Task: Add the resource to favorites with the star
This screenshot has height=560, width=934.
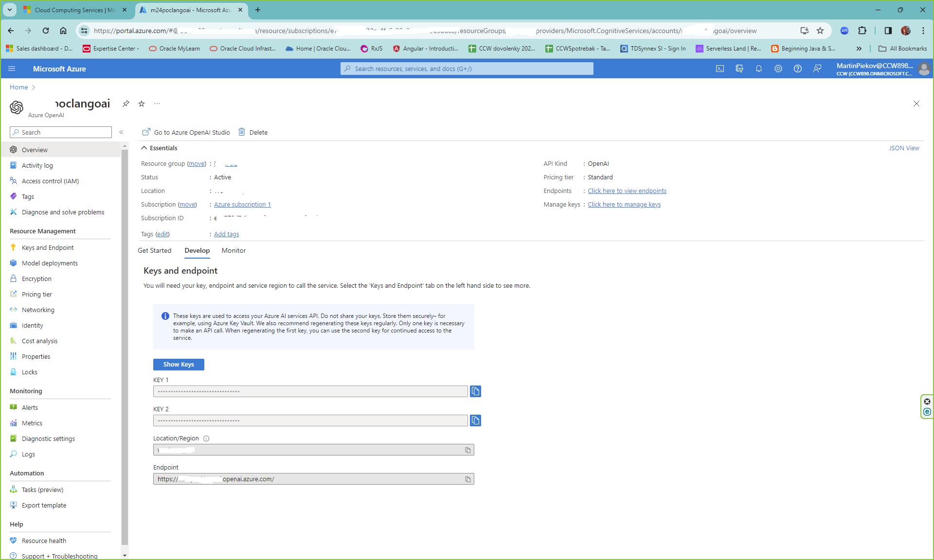Action: click(142, 104)
